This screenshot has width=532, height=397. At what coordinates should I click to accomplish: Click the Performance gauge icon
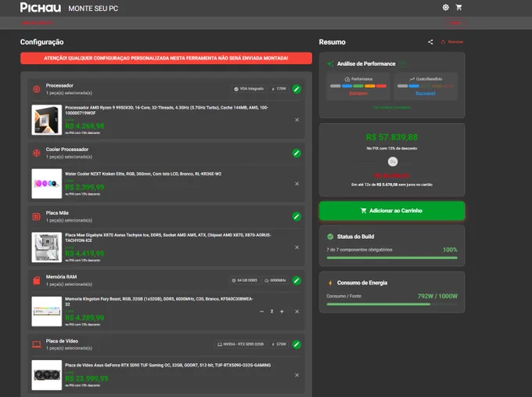347,79
